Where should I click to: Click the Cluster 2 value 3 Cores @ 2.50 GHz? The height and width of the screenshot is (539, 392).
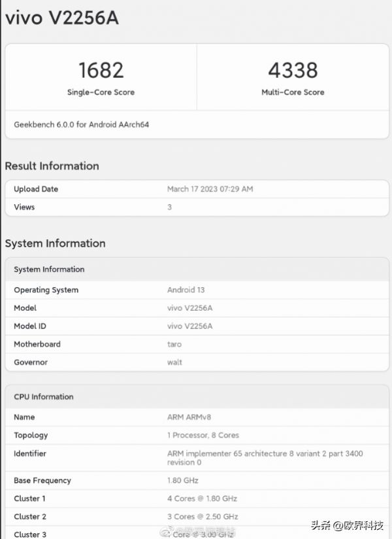(203, 516)
